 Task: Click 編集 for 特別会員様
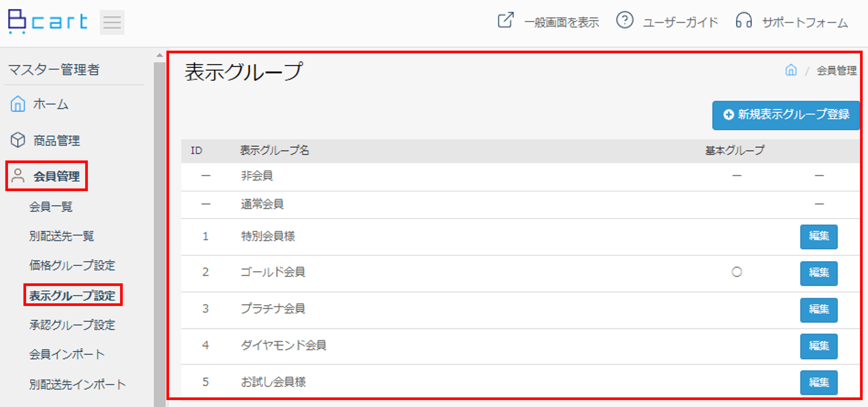819,236
